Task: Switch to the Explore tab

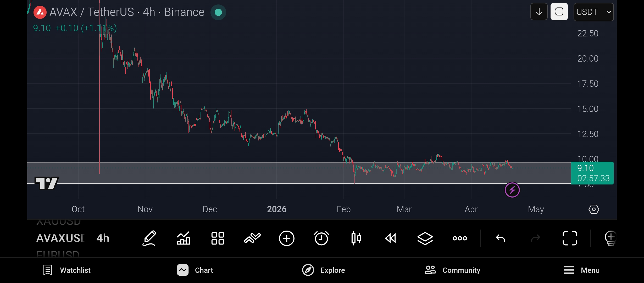Action: click(x=324, y=270)
